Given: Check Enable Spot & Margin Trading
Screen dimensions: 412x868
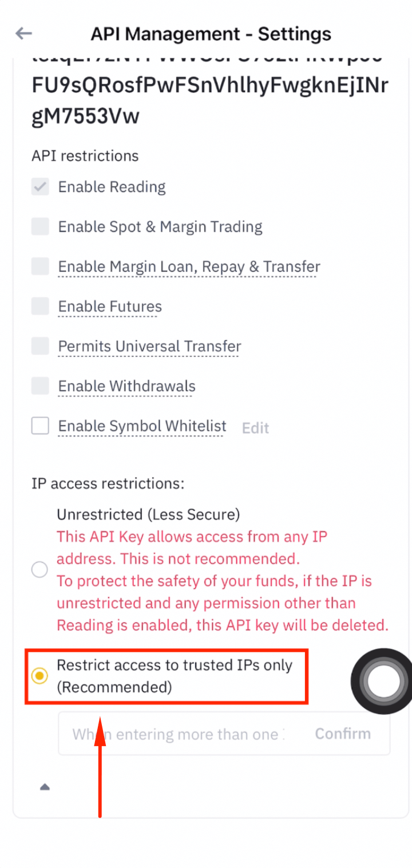Looking at the screenshot, I should coord(39,226).
